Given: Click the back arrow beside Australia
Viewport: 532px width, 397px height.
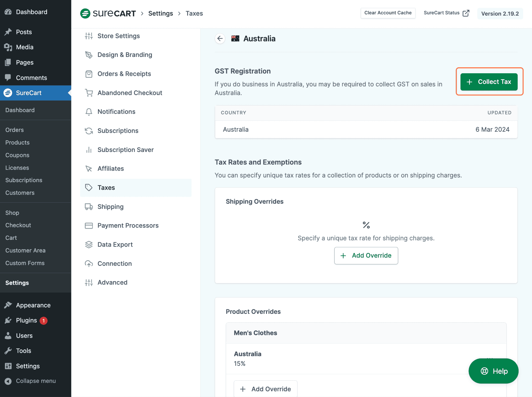Looking at the screenshot, I should (x=220, y=38).
